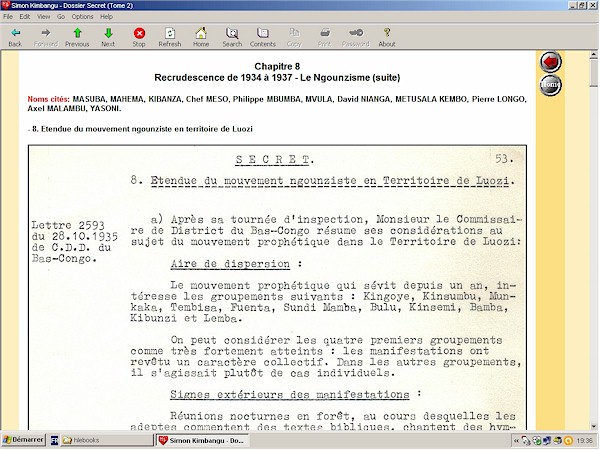
Task: Refresh the current page
Action: point(170,37)
